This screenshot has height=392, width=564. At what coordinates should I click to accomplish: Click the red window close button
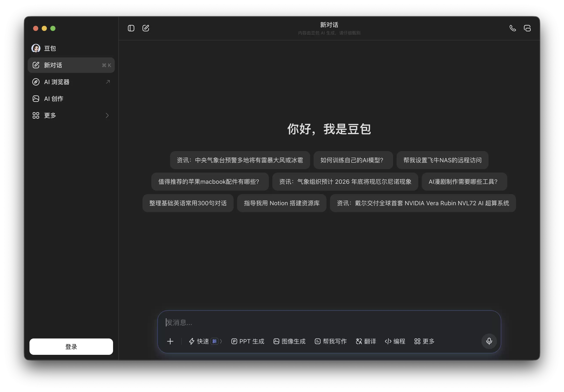click(36, 28)
